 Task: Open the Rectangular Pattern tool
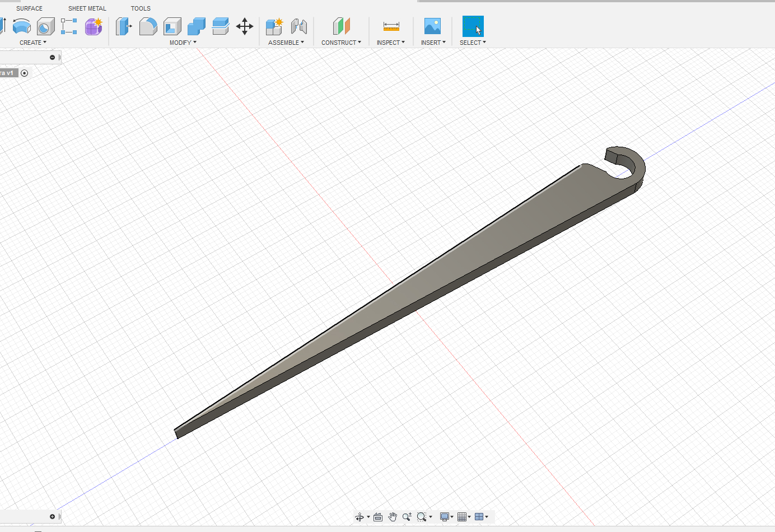(69, 26)
